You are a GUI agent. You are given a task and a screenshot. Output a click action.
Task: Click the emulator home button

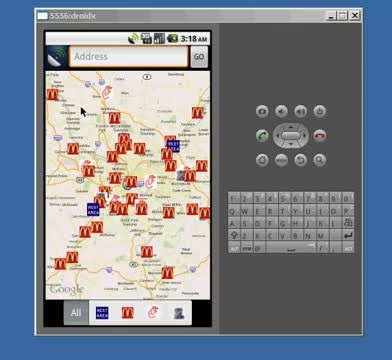coord(262,160)
